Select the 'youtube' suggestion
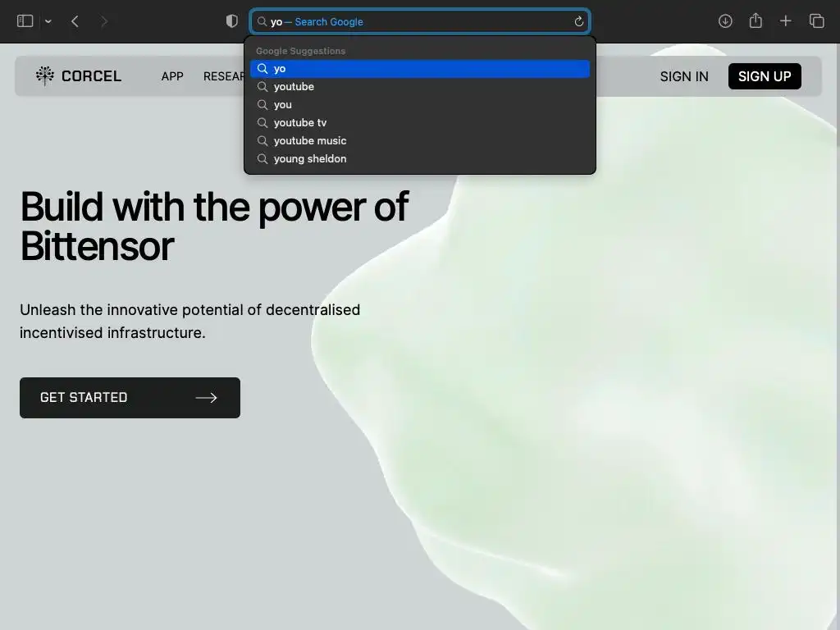The image size is (840, 630). (420, 87)
